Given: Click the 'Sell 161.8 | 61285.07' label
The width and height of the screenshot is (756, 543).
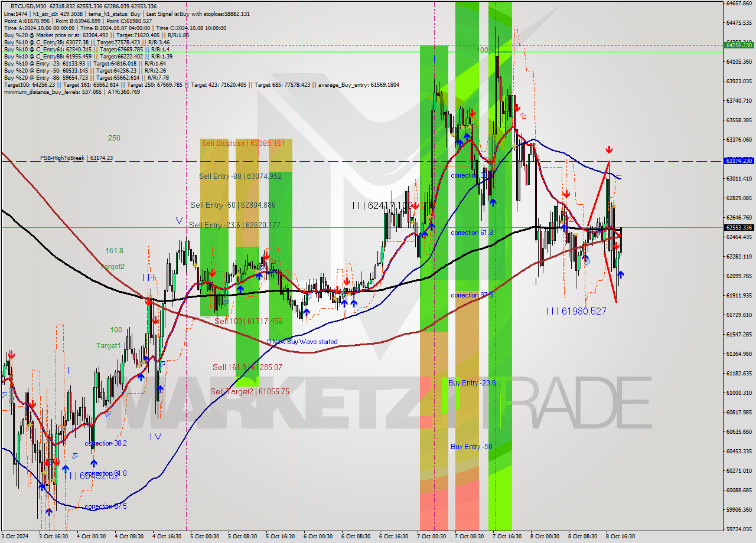Looking at the screenshot, I should point(247,367).
